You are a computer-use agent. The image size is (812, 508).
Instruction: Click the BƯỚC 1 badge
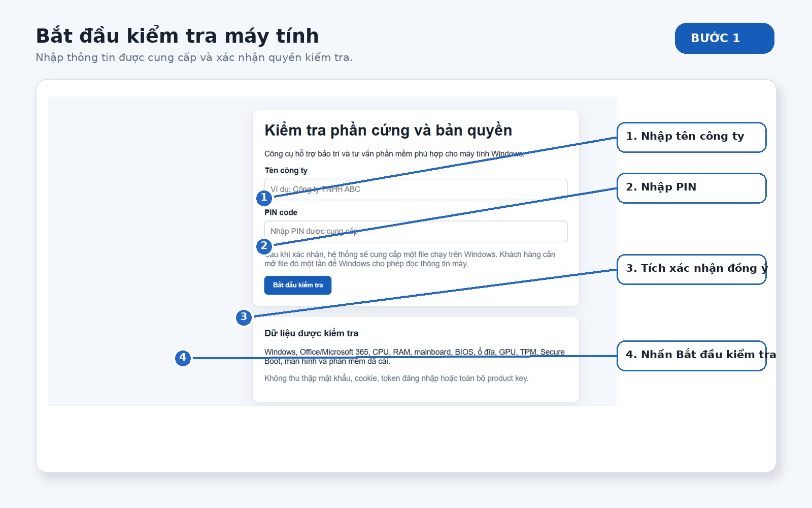tap(724, 38)
